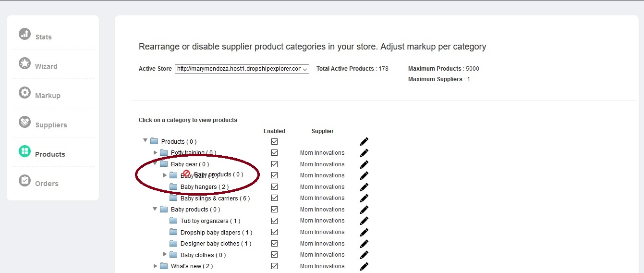Collapse the Products root tree arrow

[145, 140]
